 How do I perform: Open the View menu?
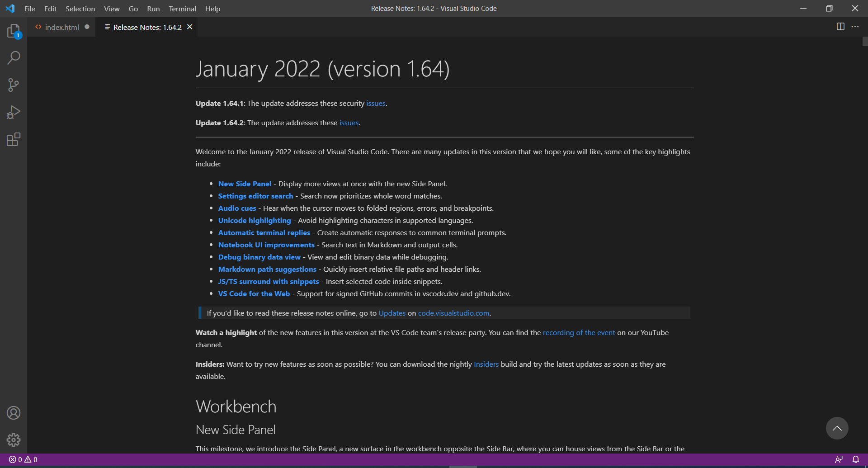coord(112,9)
